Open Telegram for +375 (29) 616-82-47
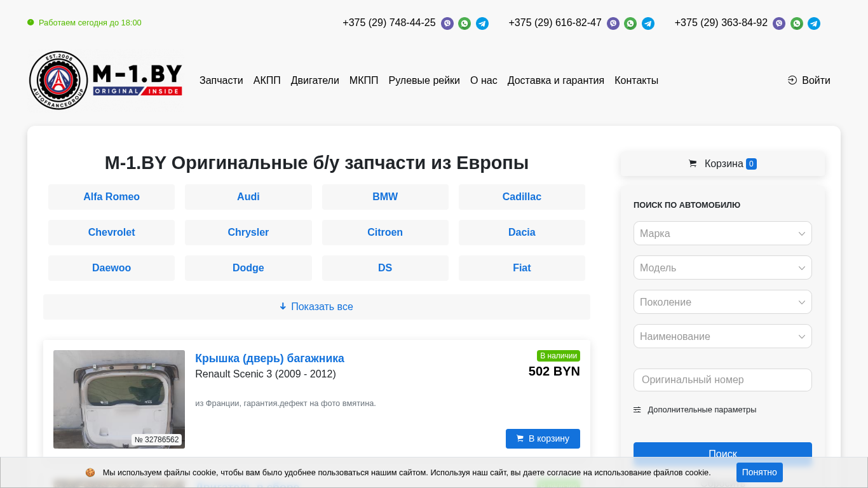The image size is (868, 488). [648, 24]
